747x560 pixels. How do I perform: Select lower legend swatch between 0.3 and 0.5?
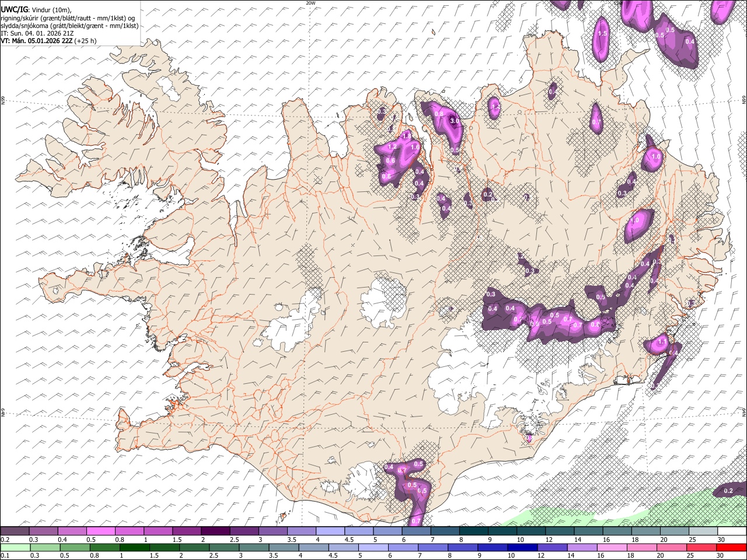(45, 548)
